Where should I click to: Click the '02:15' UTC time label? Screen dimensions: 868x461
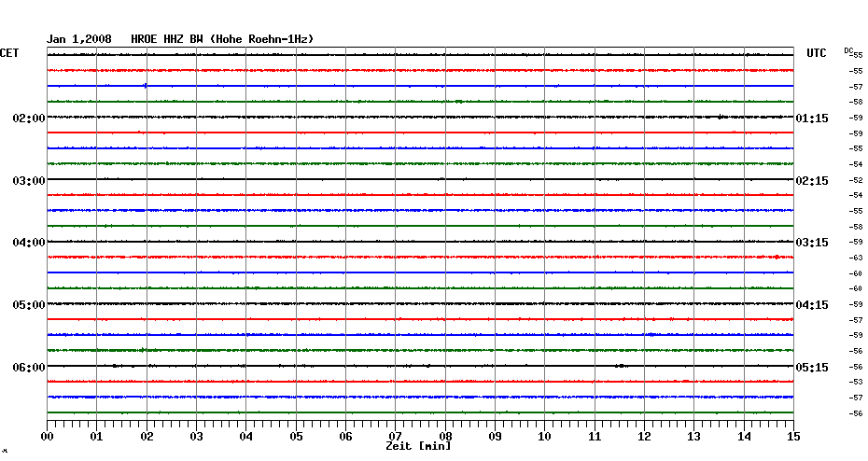pyautogui.click(x=812, y=181)
